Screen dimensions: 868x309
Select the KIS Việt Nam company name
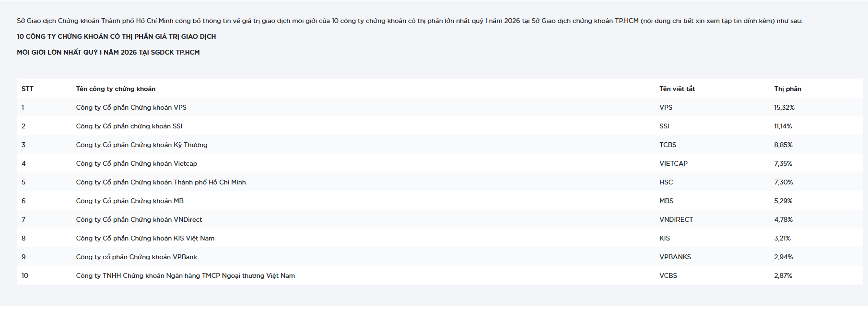pyautogui.click(x=145, y=238)
